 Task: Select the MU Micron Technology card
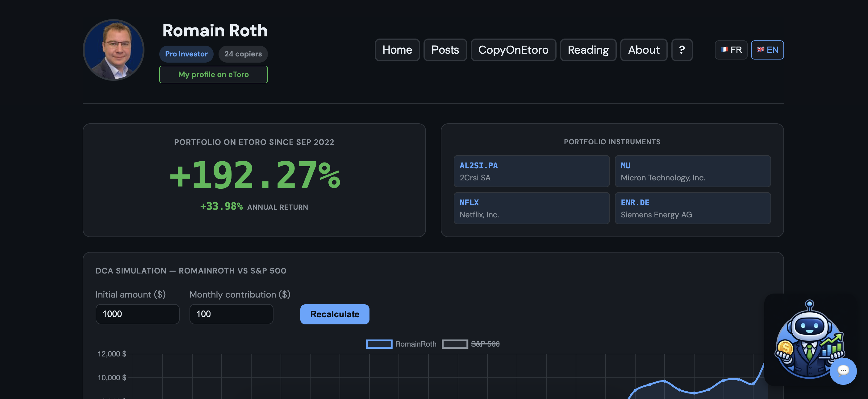pyautogui.click(x=692, y=171)
